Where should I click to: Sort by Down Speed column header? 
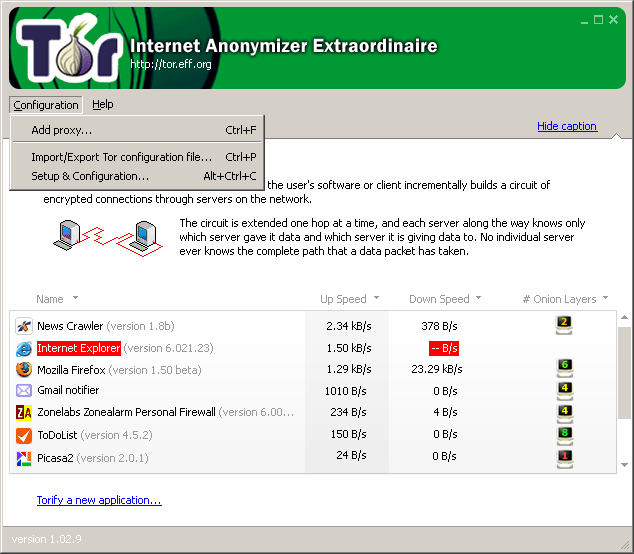pyautogui.click(x=439, y=299)
